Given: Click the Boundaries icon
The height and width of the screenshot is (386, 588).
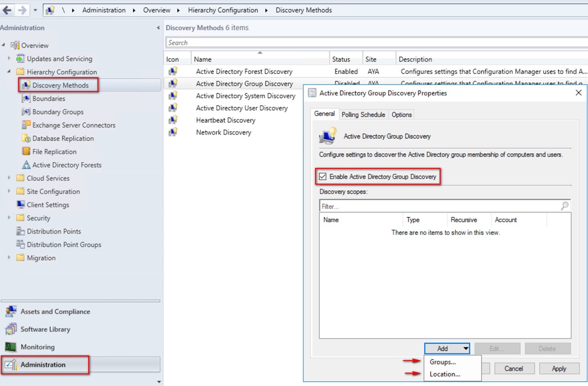Looking at the screenshot, I should pyautogui.click(x=26, y=98).
